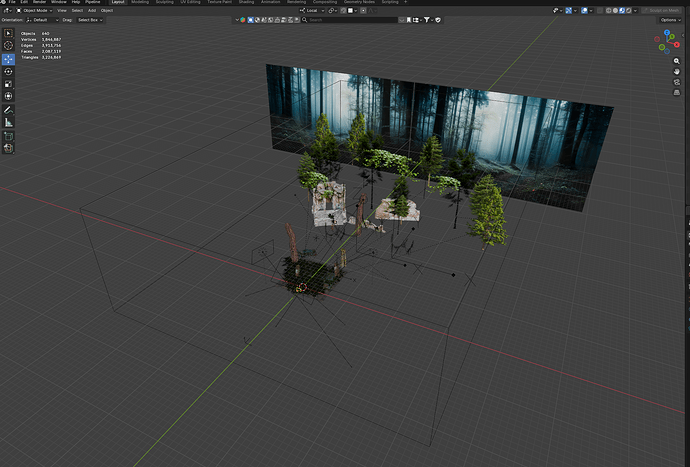This screenshot has height=467, width=690.
Task: Open the pivot point link dropdown
Action: (332, 11)
